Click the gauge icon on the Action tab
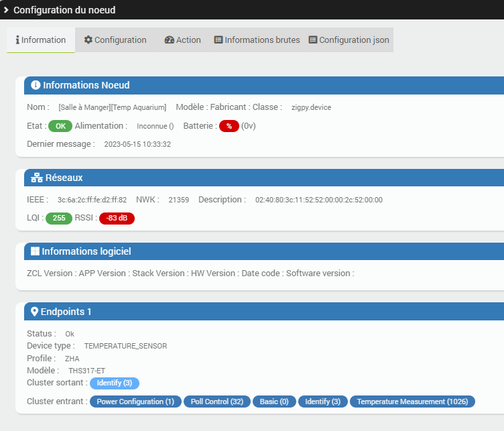 (x=169, y=40)
